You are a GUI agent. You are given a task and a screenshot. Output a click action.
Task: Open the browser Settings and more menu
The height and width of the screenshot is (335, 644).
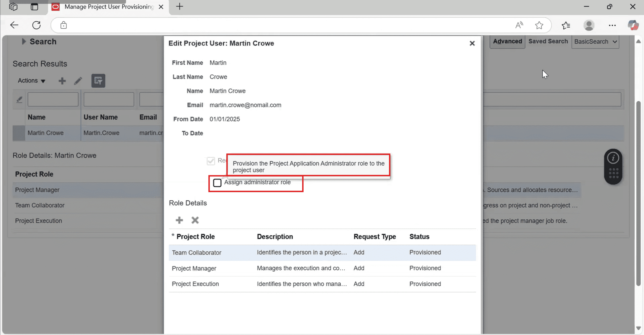612,25
